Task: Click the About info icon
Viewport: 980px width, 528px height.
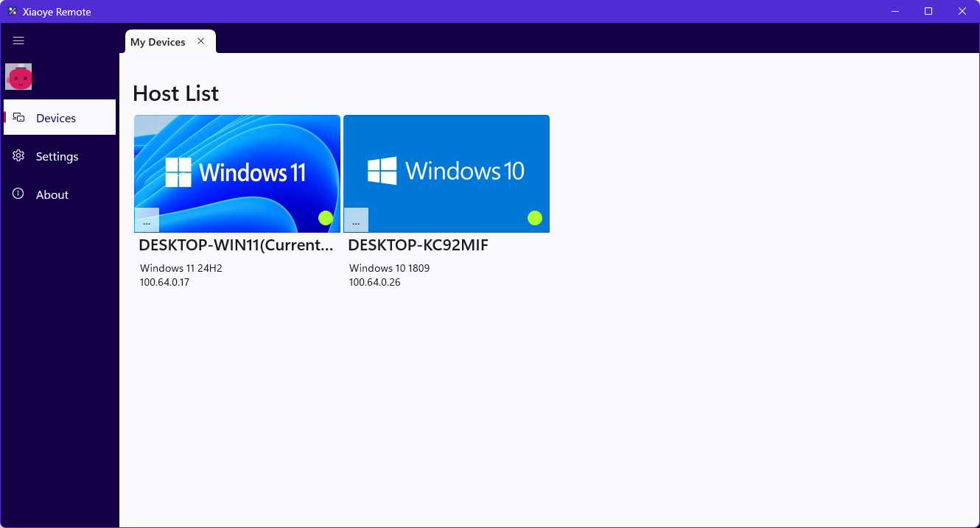Action: tap(18, 194)
